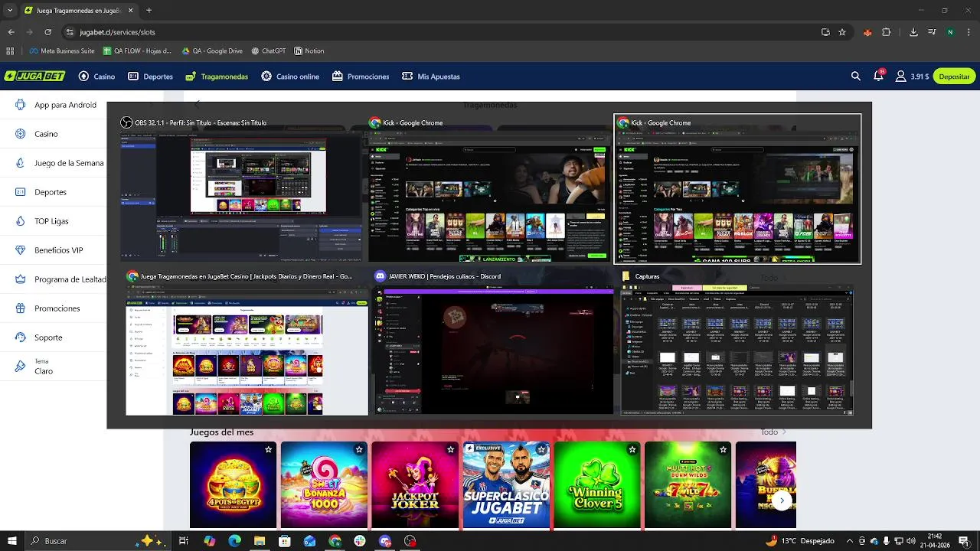
Task: Favorite Multi Hot 5 via its star
Action: tap(723, 450)
